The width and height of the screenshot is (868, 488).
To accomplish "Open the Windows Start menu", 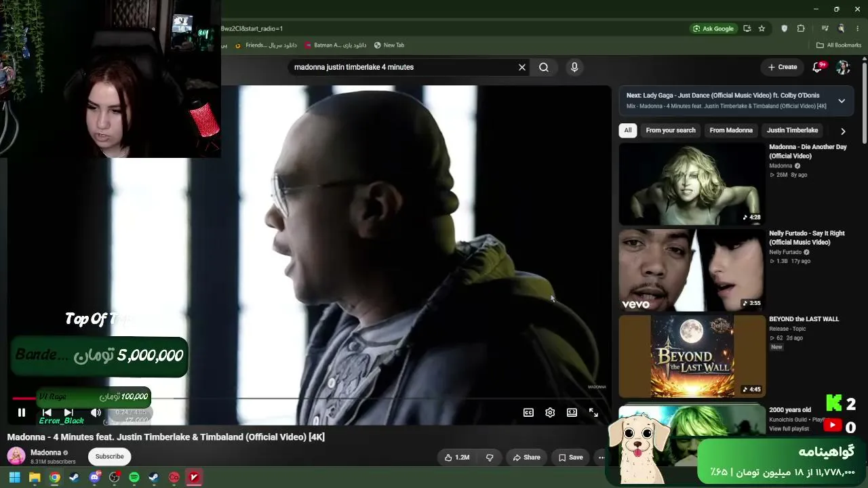I will [14, 477].
